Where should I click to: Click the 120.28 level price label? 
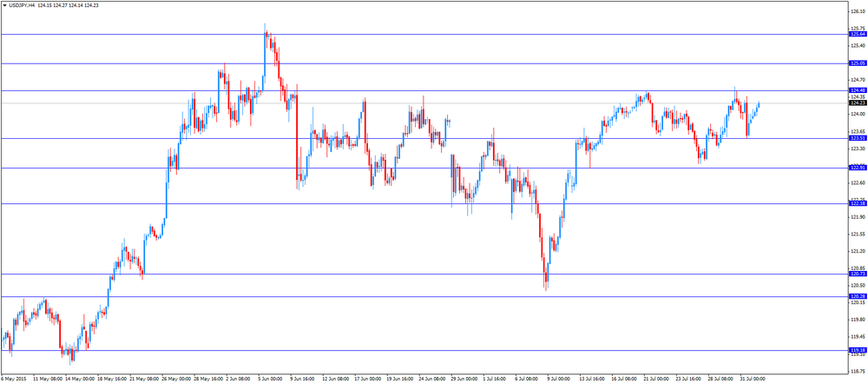[858, 296]
